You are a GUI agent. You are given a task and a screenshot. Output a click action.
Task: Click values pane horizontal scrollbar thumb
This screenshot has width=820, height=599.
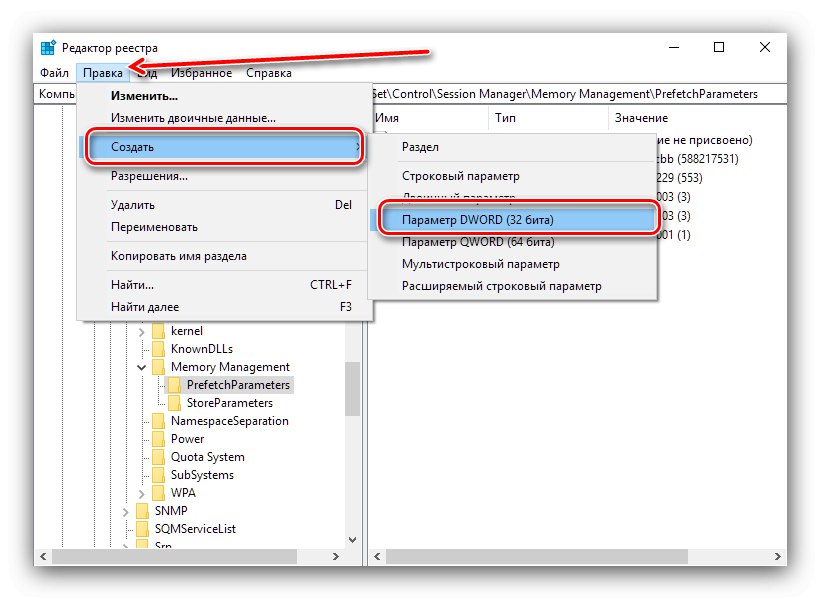pyautogui.click(x=537, y=557)
